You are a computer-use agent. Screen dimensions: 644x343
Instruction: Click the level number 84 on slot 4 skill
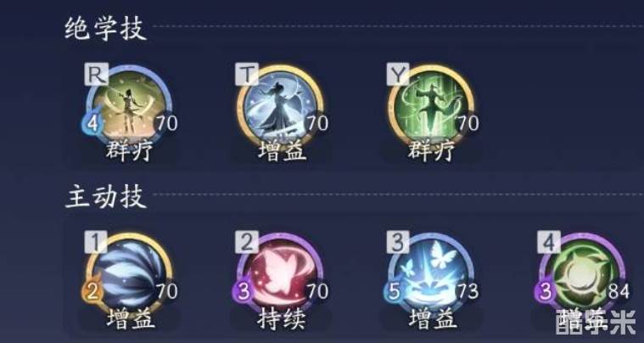pyautogui.click(x=619, y=291)
